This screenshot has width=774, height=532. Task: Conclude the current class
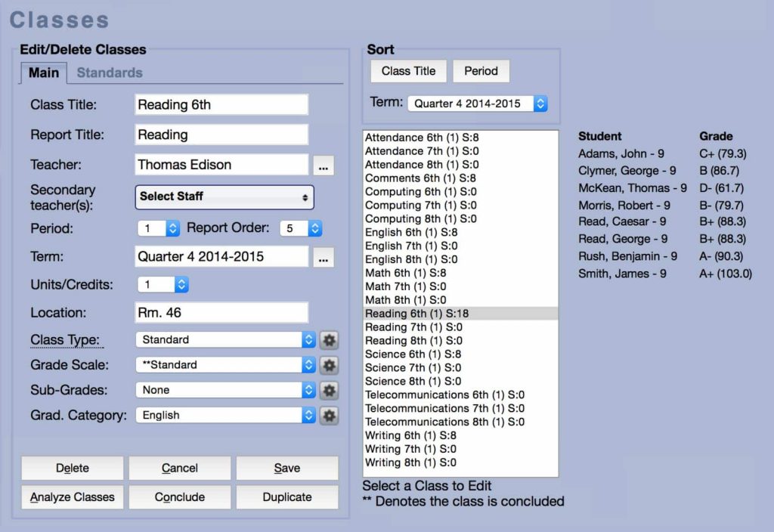pos(179,497)
